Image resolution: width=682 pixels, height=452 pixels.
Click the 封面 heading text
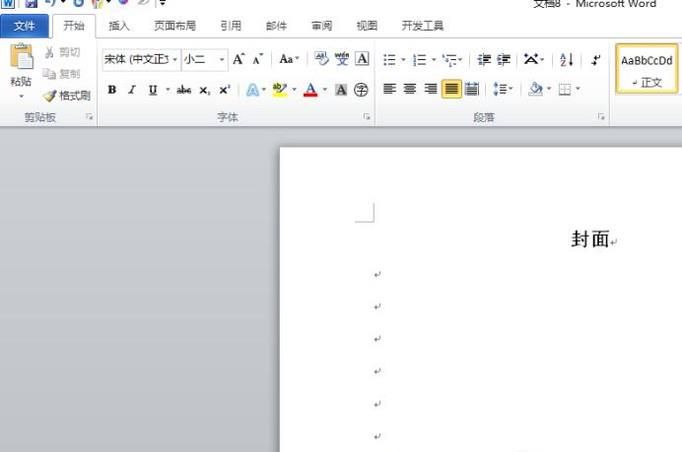click(590, 239)
